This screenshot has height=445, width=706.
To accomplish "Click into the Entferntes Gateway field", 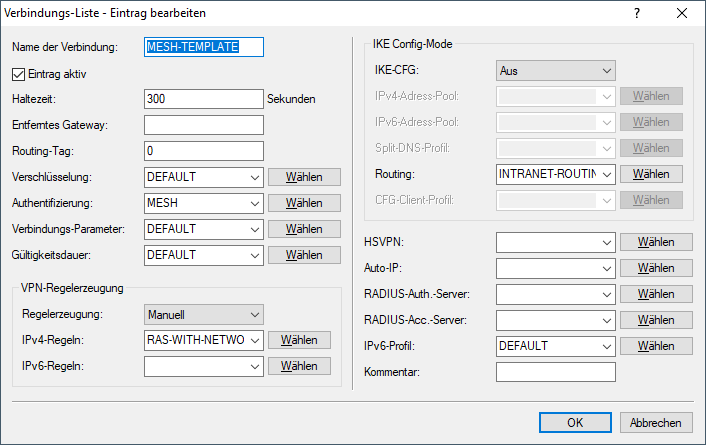I will (x=203, y=125).
